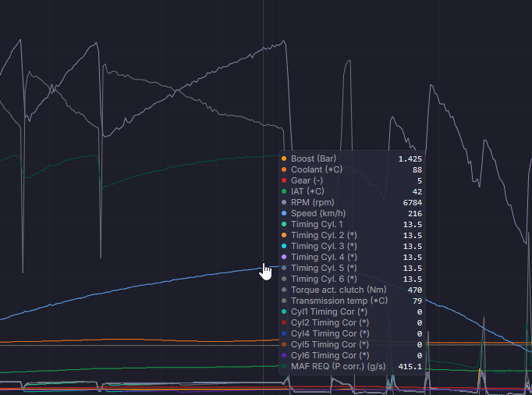532x395 pixels.
Task: Click the Timing Cyl. 1 row
Action: [352, 224]
